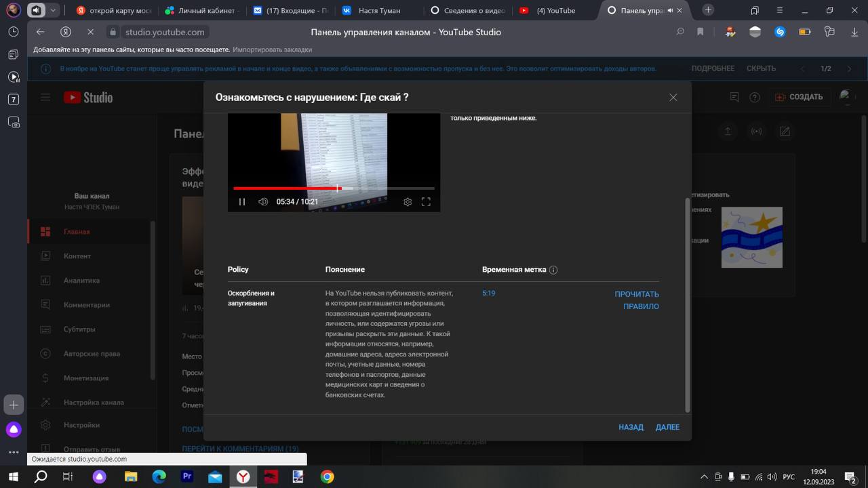This screenshot has height=488, width=868.
Task: Open ПЕРЕЙТИ К КОММЕНТАРИЯМ link behind dialog
Action: click(240, 449)
